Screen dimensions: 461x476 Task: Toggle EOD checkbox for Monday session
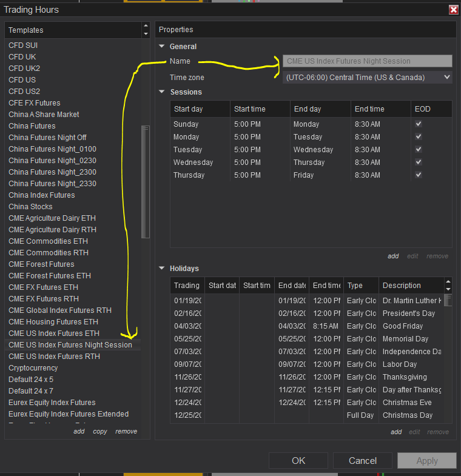point(419,136)
